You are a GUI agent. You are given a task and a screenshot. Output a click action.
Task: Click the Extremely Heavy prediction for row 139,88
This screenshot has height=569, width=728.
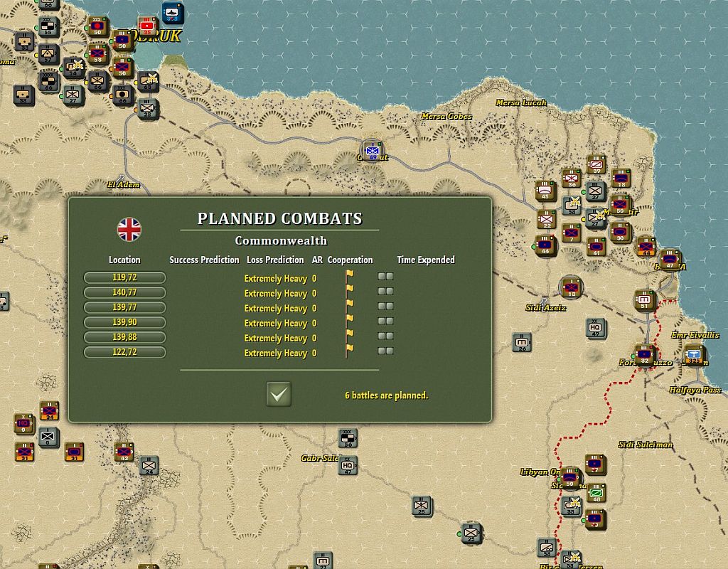(x=276, y=338)
